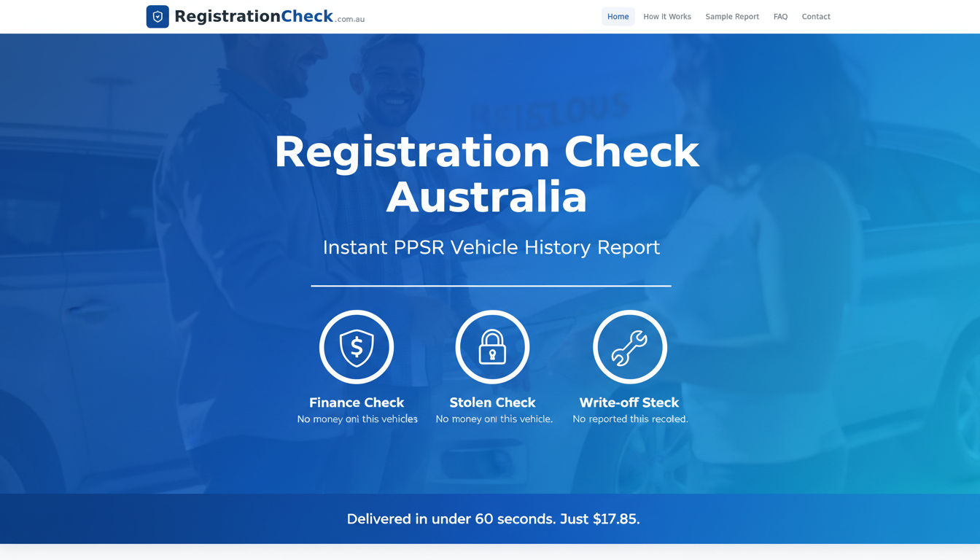The width and height of the screenshot is (980, 560).
Task: Click 'No money oni this vehicle.' text
Action: [494, 419]
